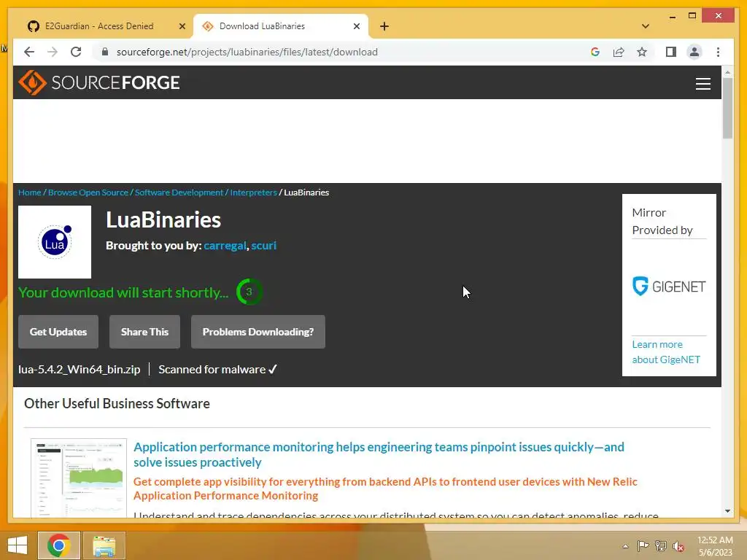The image size is (747, 560).
Task: Open the Windows Start button
Action: (18, 545)
